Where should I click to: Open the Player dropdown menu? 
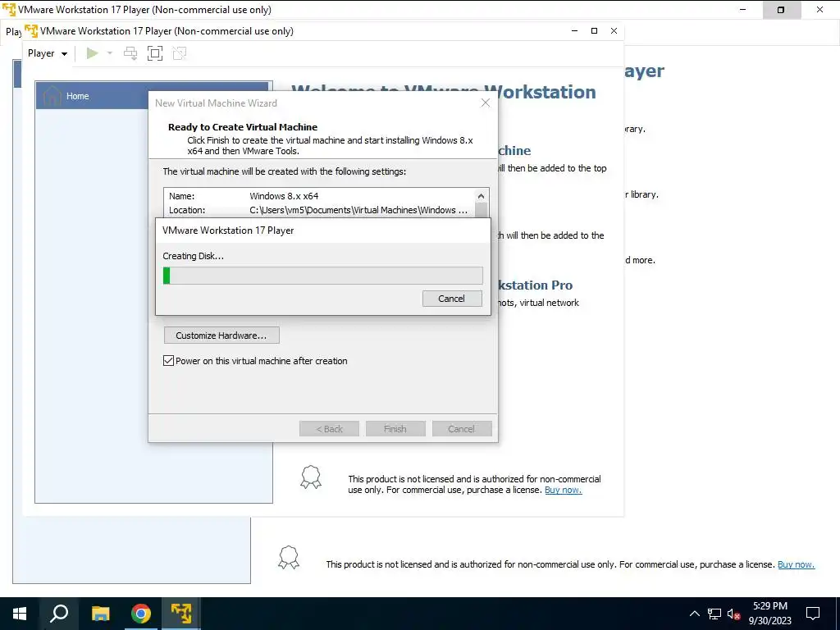coord(47,53)
